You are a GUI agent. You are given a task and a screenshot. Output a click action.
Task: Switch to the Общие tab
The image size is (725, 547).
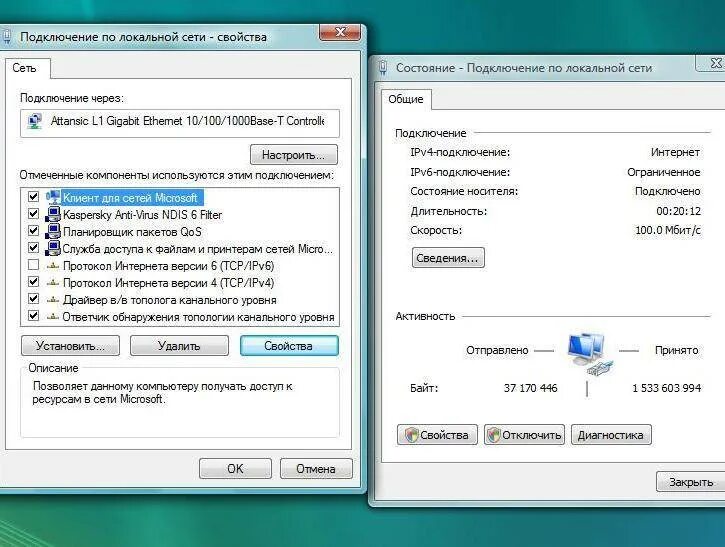[406, 99]
